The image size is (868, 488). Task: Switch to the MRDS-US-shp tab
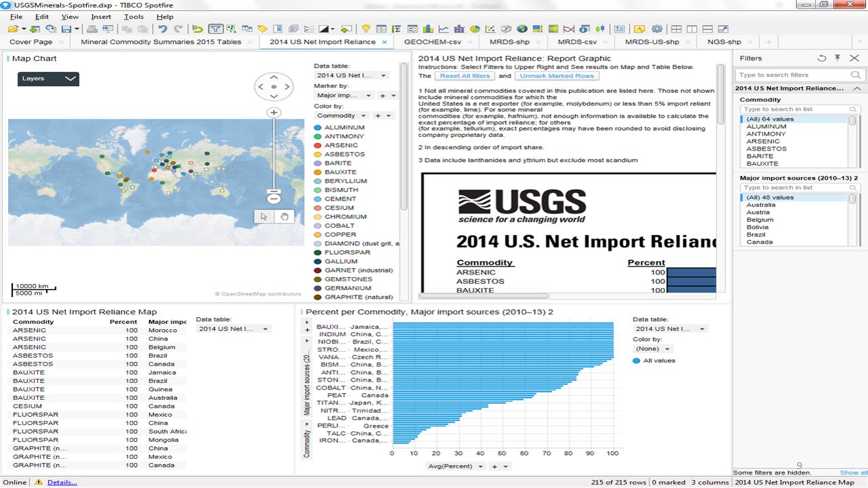(x=652, y=42)
